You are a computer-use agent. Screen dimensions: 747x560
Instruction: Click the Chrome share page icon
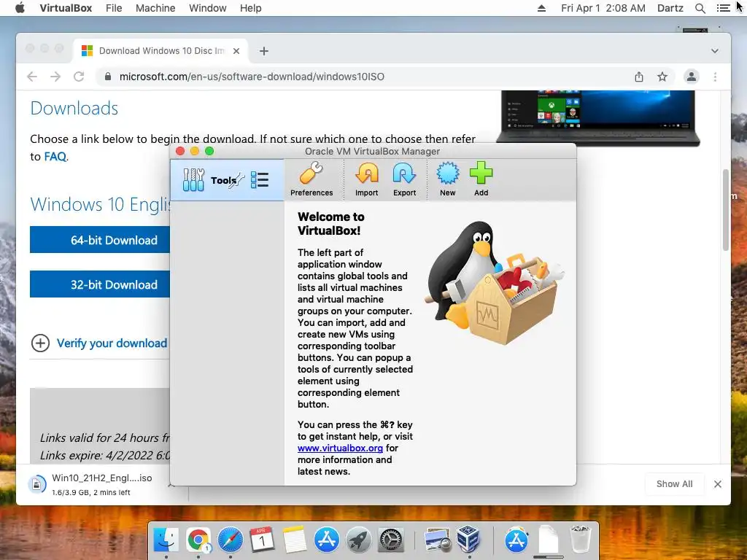click(x=639, y=77)
